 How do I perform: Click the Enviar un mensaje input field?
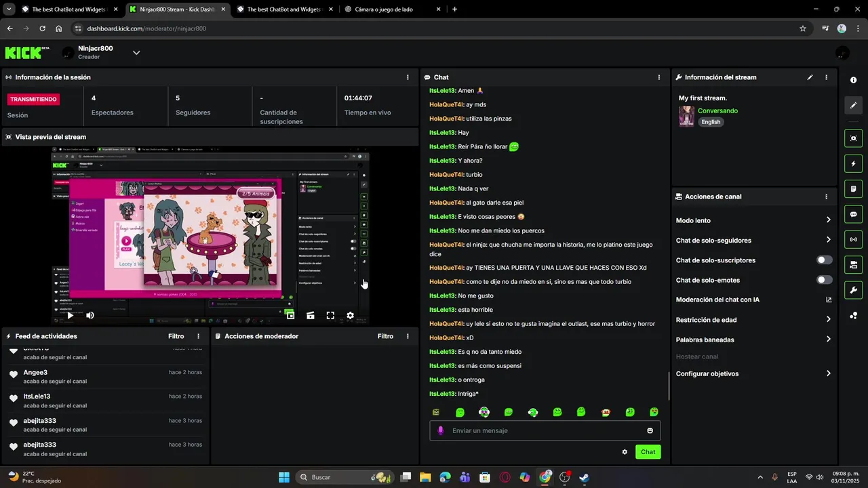[545, 430]
